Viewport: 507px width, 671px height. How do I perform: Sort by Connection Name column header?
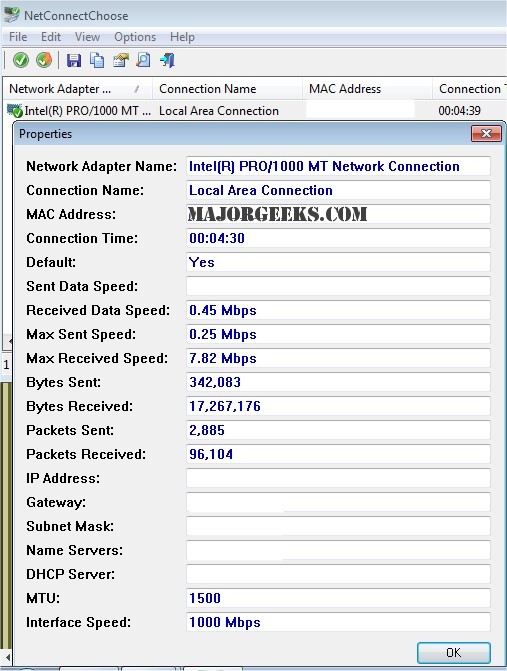[x=227, y=89]
